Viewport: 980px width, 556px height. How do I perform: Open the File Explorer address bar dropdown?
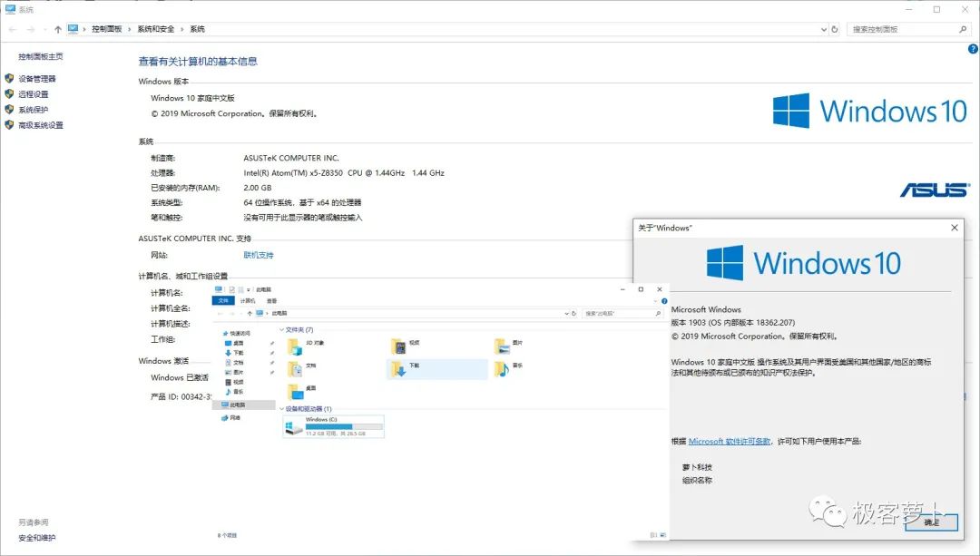point(567,314)
